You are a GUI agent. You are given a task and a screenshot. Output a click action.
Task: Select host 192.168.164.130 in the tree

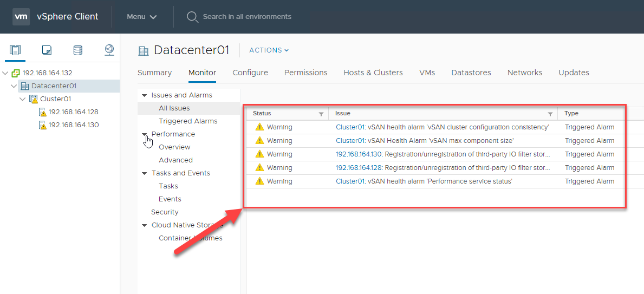point(74,125)
